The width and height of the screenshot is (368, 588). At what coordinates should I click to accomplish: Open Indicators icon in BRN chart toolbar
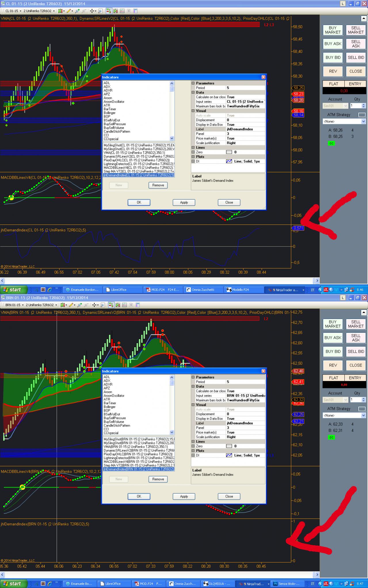pyautogui.click(x=124, y=305)
